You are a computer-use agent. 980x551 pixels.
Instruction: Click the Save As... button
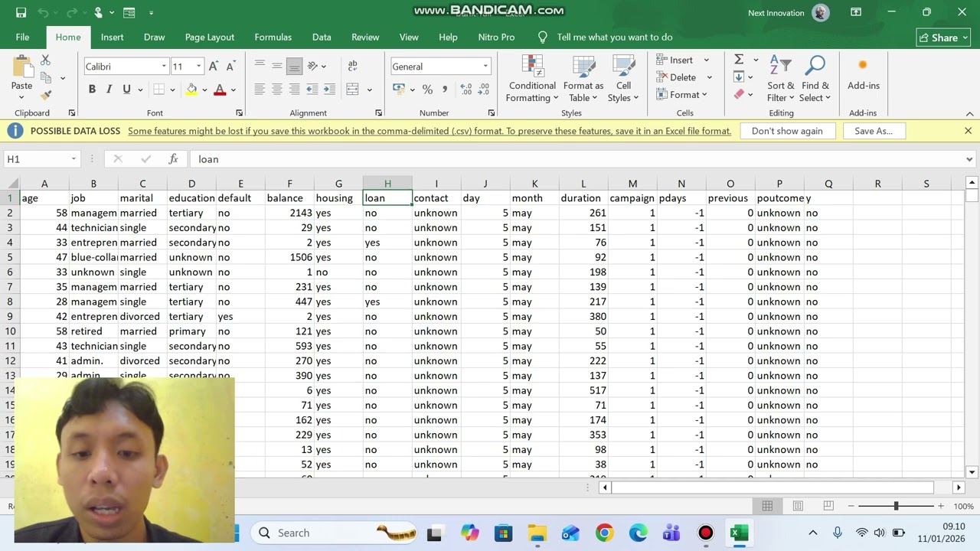click(x=874, y=131)
